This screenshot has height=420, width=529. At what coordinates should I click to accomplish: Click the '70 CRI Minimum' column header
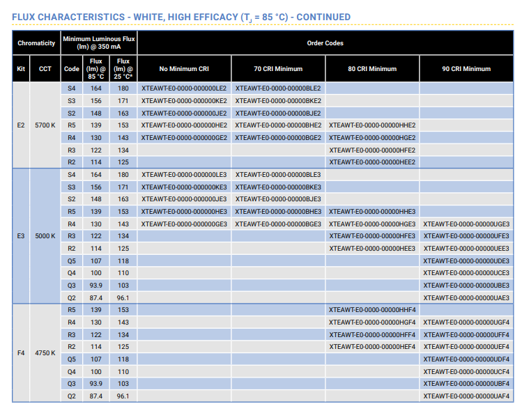[x=278, y=69]
